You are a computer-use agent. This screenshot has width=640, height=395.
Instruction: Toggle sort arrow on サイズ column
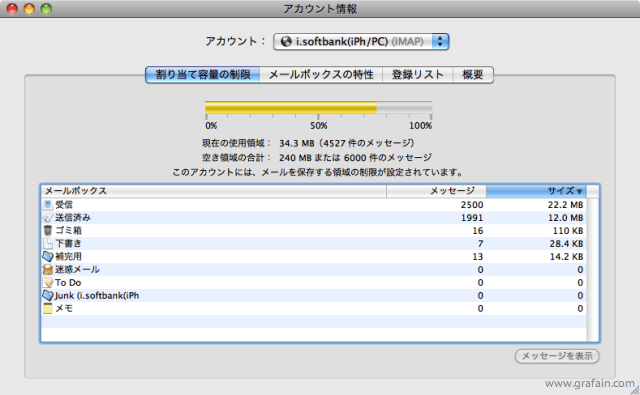click(x=580, y=191)
